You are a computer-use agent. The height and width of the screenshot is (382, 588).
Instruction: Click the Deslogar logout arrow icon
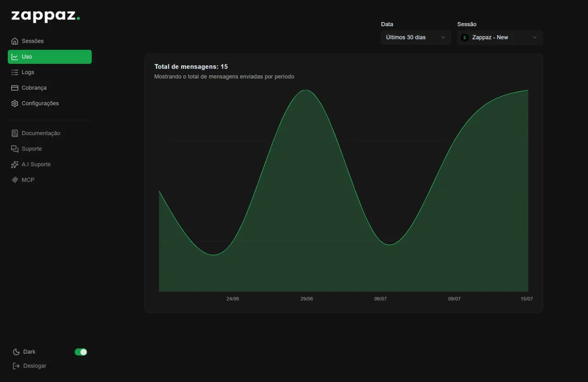coord(17,366)
